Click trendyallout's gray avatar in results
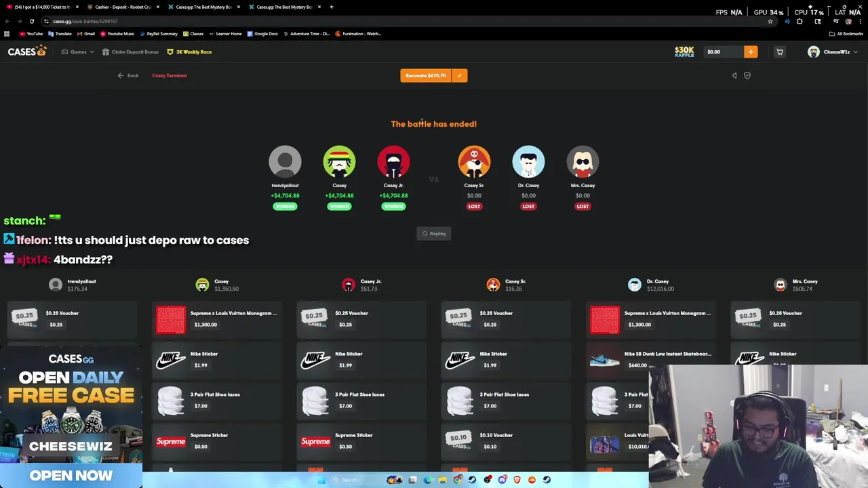Screen dimensions: 868x488 coord(285,162)
